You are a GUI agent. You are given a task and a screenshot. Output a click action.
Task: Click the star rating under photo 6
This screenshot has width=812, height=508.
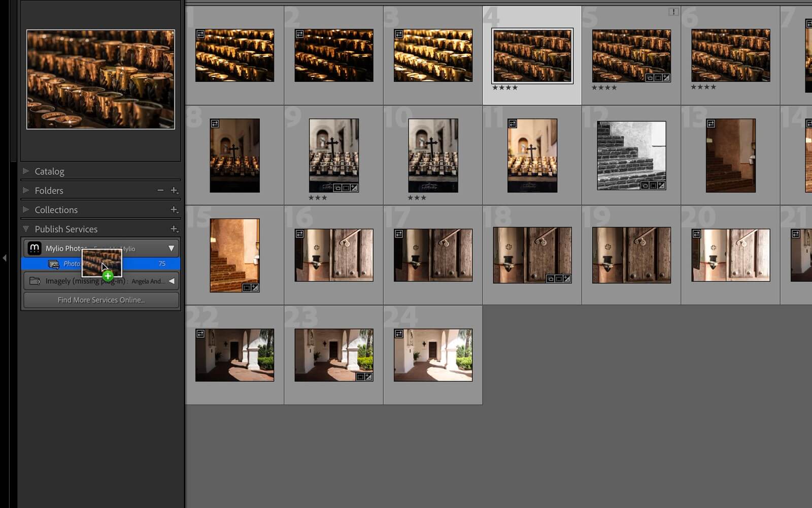point(703,87)
